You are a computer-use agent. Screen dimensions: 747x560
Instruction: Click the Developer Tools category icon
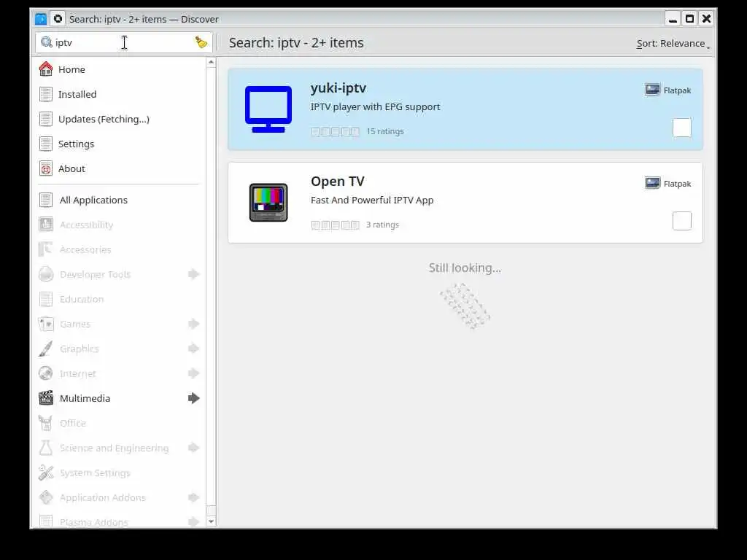pos(46,274)
